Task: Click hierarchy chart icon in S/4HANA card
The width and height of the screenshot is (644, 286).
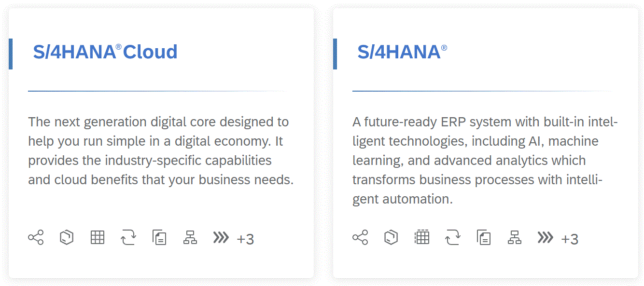Action: (515, 237)
